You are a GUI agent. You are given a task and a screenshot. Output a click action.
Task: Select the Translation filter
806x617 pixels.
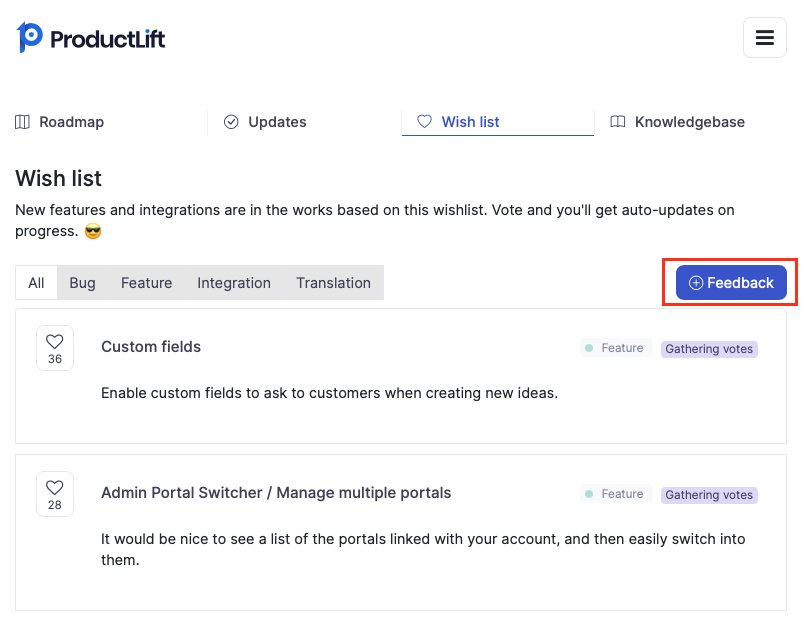coord(333,283)
